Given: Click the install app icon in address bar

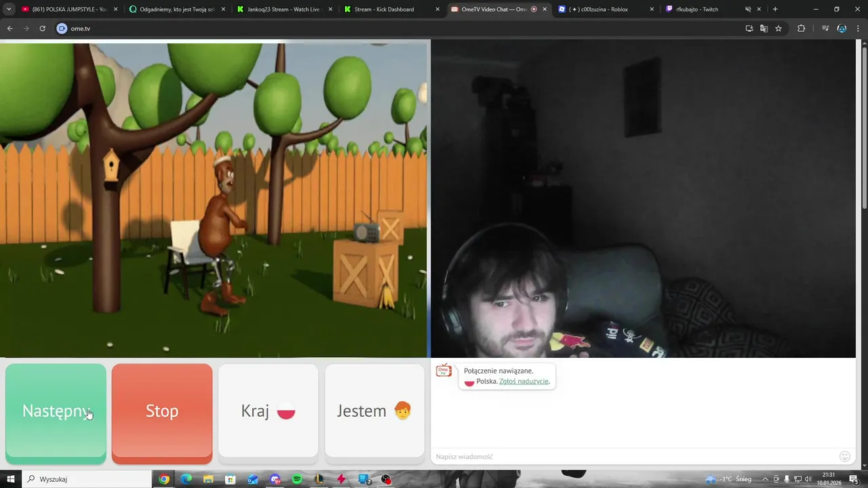Looking at the screenshot, I should (749, 28).
